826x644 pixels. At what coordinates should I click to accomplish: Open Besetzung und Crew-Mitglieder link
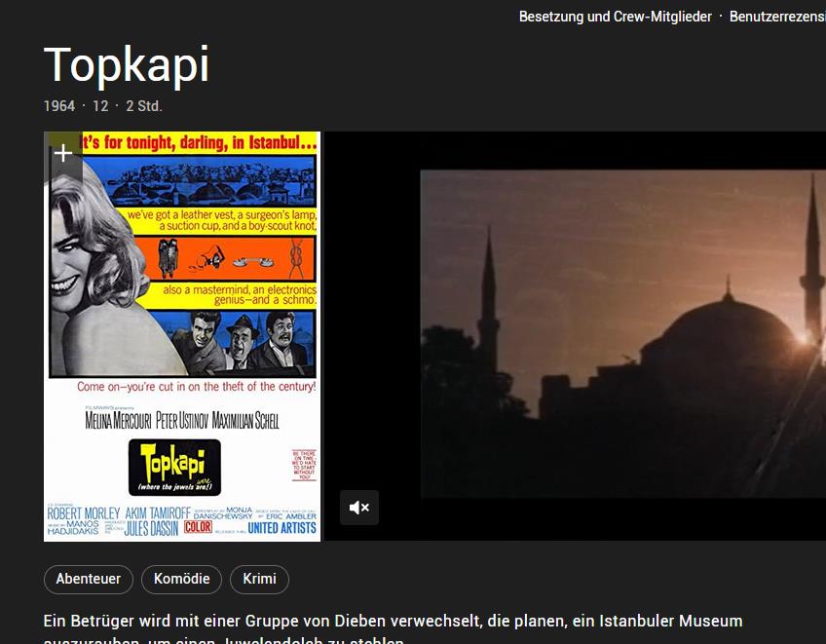coord(615,17)
